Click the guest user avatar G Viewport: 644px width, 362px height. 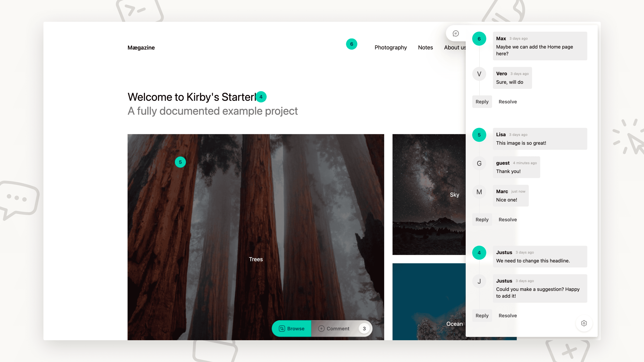479,163
